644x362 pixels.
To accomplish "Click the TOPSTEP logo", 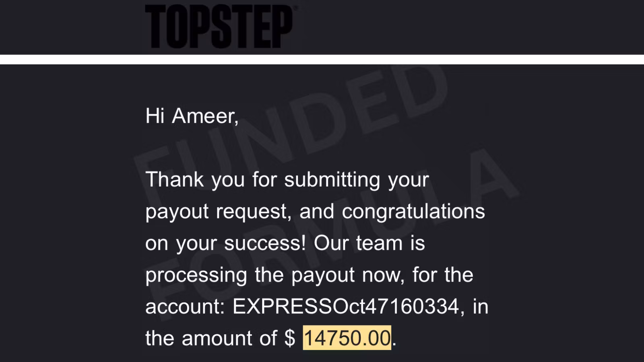I will tap(219, 27).
